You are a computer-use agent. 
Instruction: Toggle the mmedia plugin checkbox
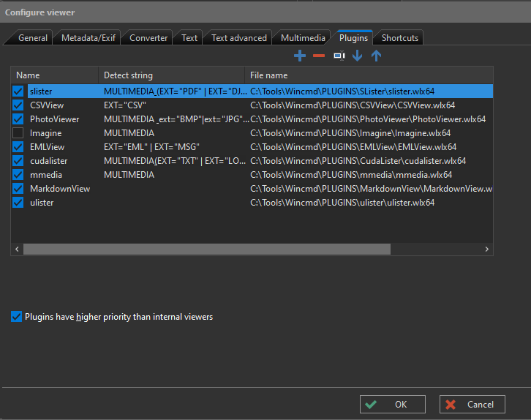click(x=18, y=174)
